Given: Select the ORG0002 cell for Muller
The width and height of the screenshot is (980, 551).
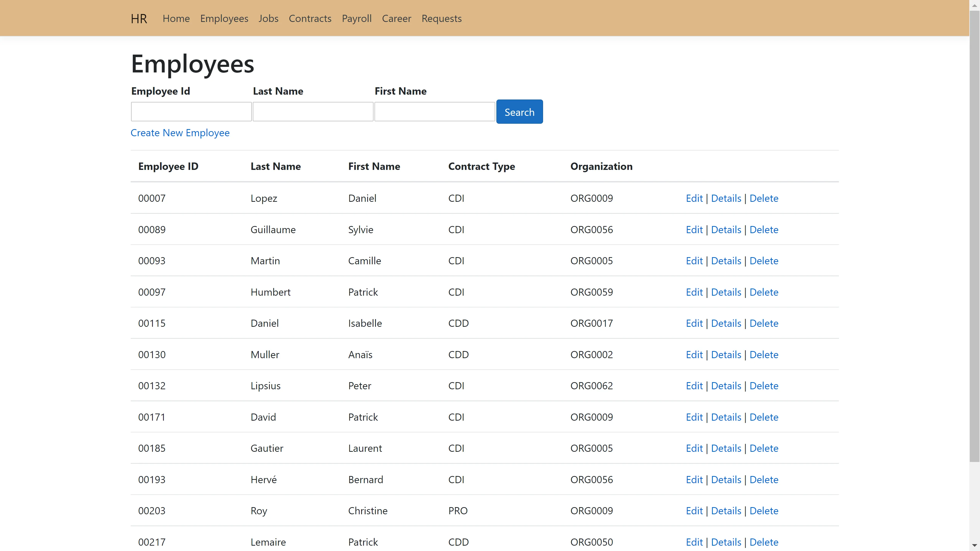Looking at the screenshot, I should coord(592,354).
